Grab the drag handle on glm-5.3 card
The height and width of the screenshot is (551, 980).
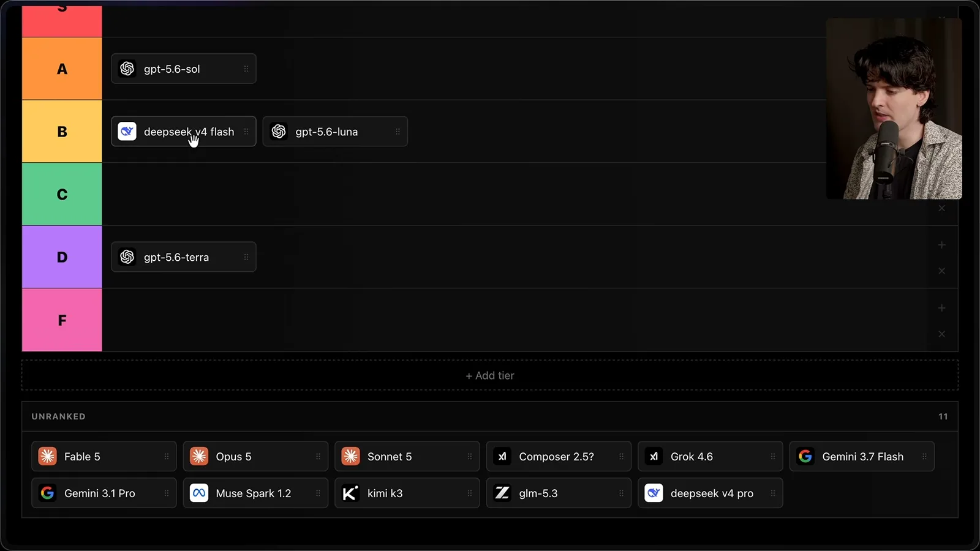tap(621, 493)
